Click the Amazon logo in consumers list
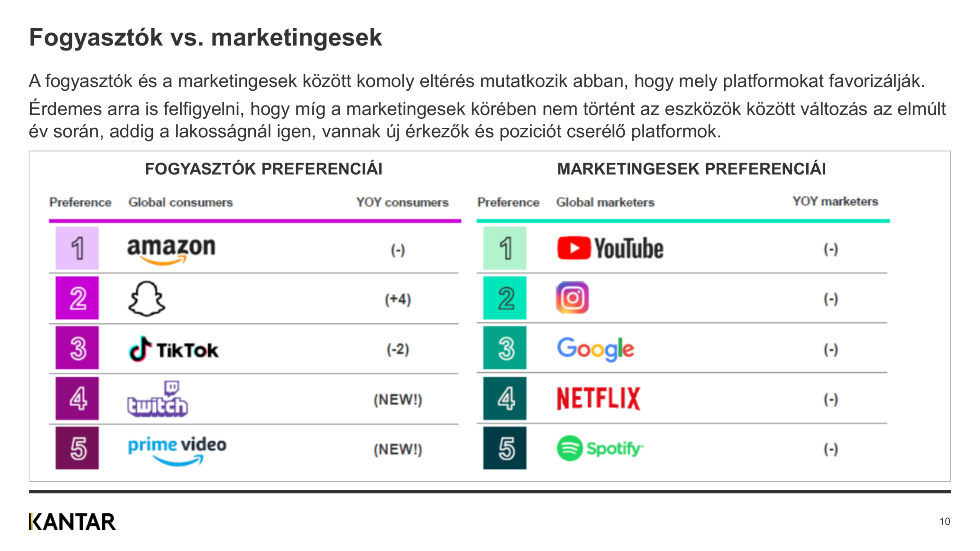The image size is (980, 551). [x=171, y=249]
